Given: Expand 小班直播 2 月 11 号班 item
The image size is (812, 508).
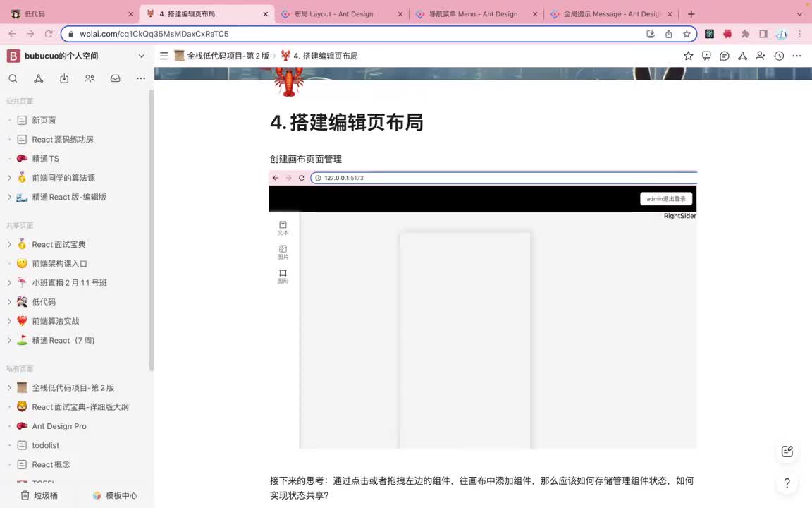Looking at the screenshot, I should tap(9, 282).
